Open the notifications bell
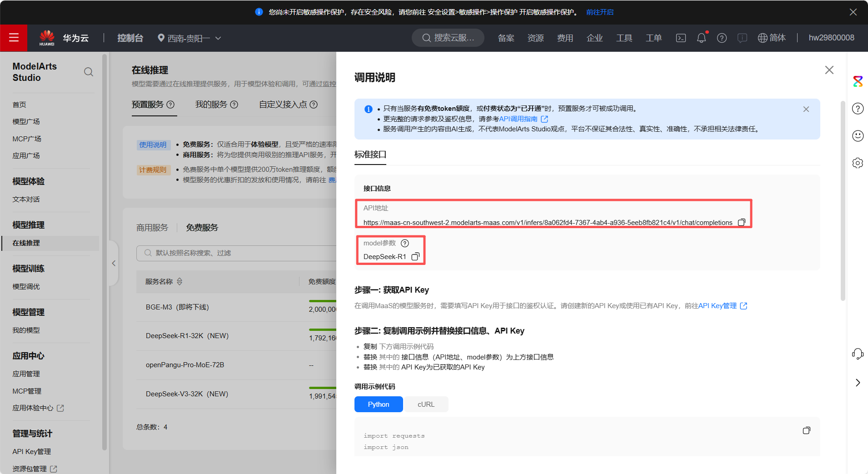 [701, 38]
